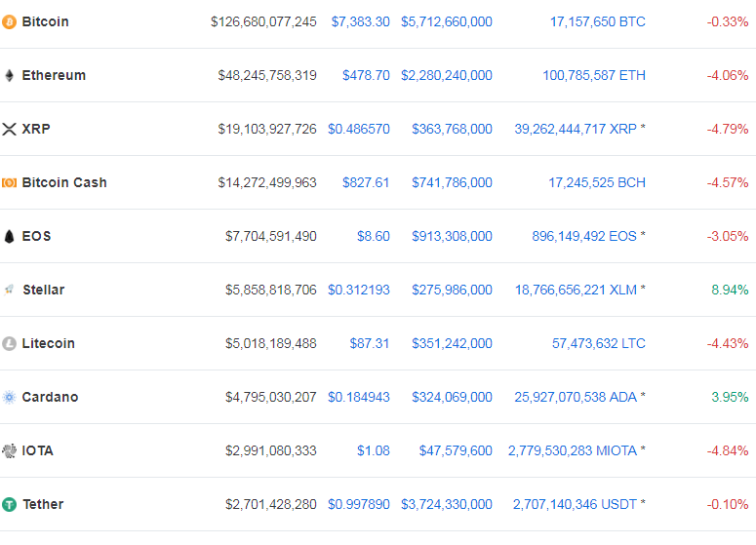
Task: Click the Litecoin grey logo icon
Action: coord(9,343)
